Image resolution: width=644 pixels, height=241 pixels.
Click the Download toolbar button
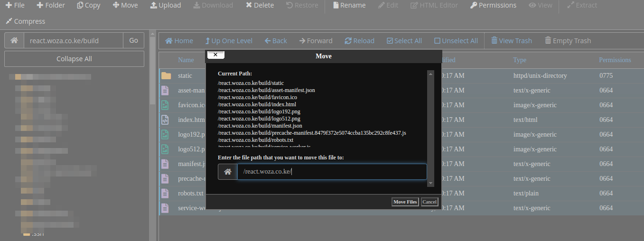pos(213,5)
